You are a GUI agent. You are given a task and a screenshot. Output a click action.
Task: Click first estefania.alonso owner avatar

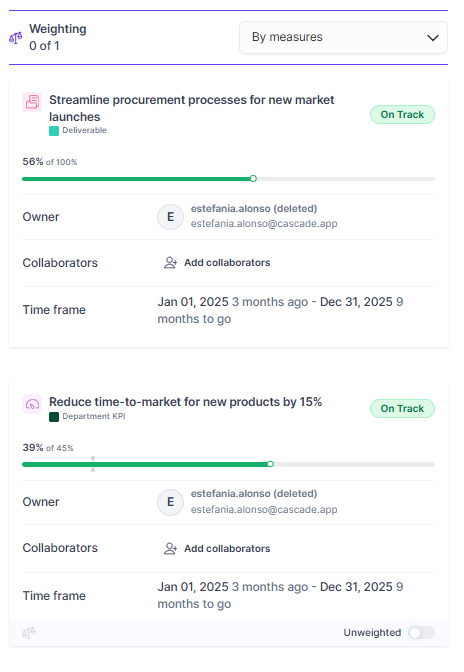click(x=171, y=217)
